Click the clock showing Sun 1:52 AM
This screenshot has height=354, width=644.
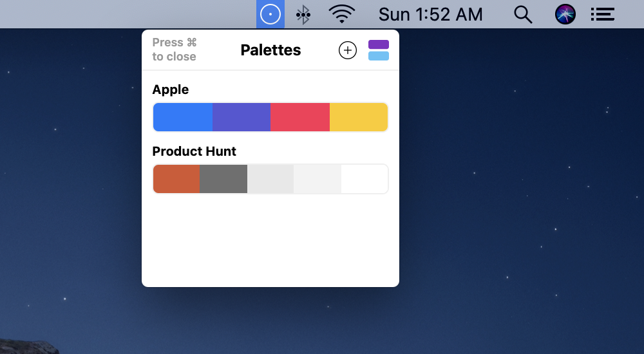click(430, 14)
